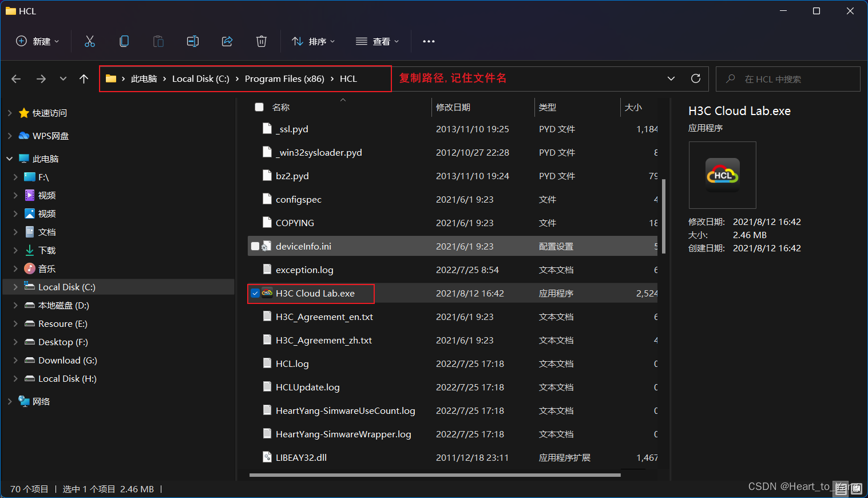Screen dimensions: 868x498
Task: Click the search HCL input field
Action: click(x=788, y=79)
